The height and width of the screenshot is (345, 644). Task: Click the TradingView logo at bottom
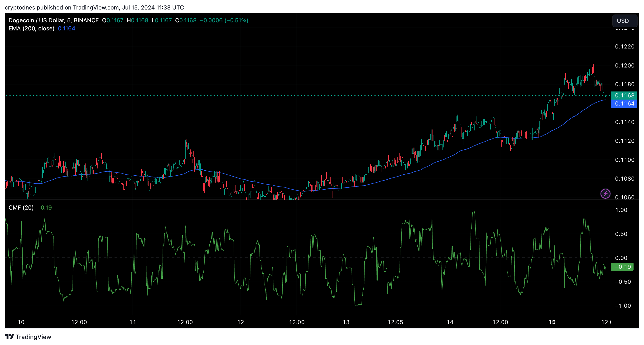(x=28, y=337)
